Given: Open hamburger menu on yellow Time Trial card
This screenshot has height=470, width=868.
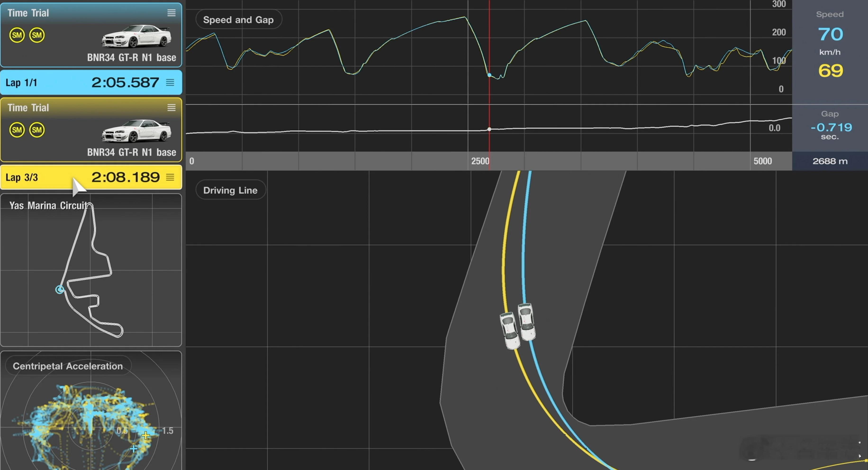Looking at the screenshot, I should [171, 108].
